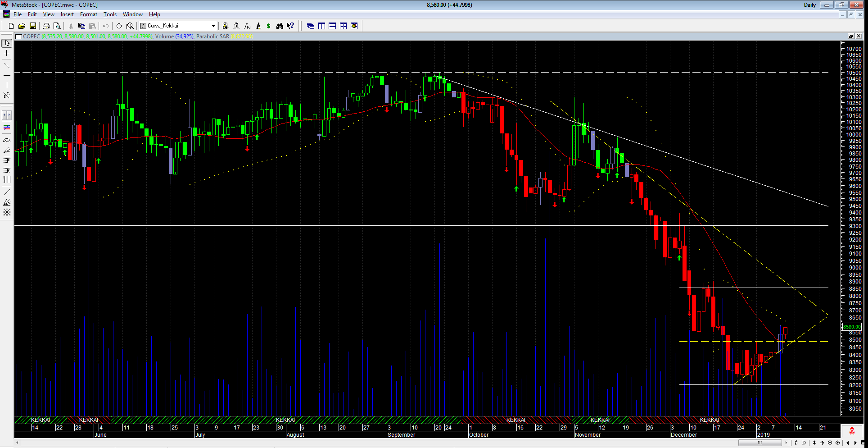
Task: Click the COPEC security name label
Action: [32, 37]
